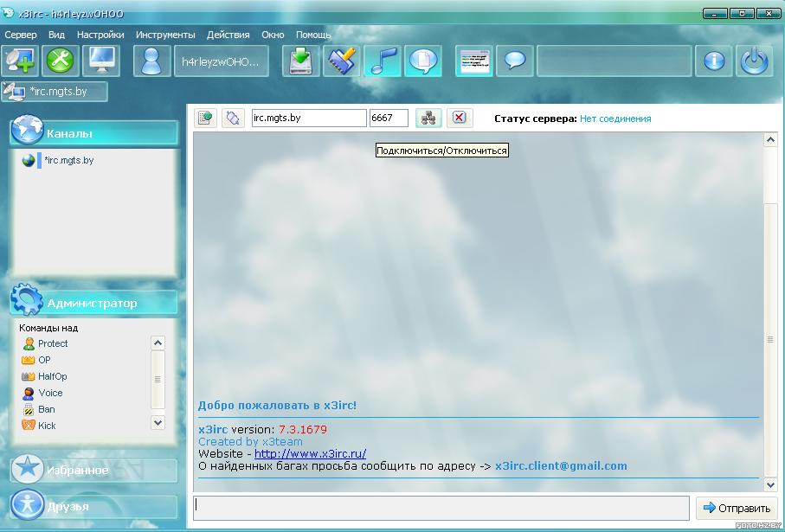Open the Сервер menu

pyautogui.click(x=21, y=35)
